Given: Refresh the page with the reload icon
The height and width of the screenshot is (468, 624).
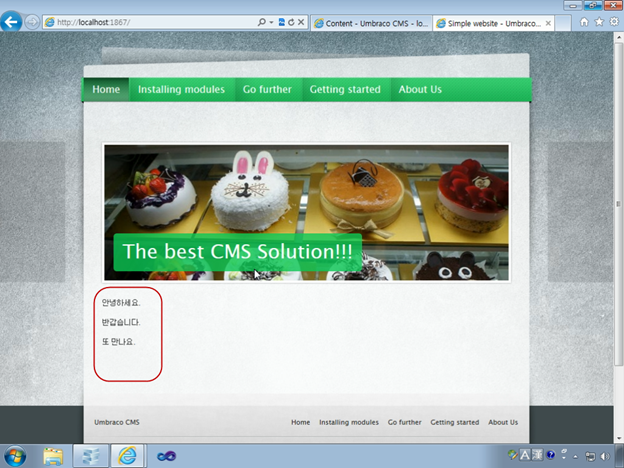Looking at the screenshot, I should (x=291, y=22).
